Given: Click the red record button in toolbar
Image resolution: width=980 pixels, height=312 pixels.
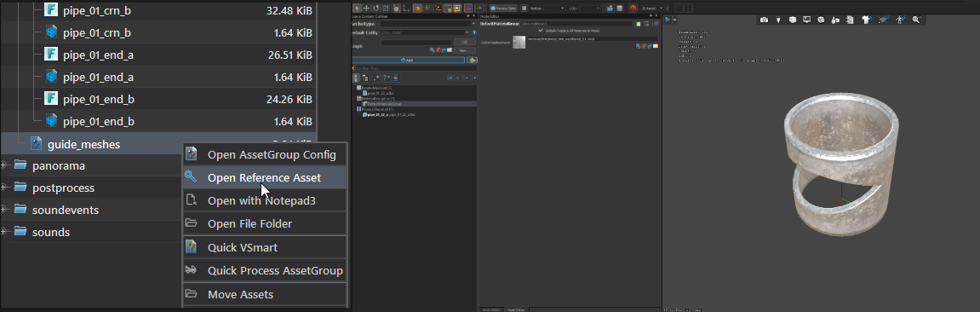Looking at the screenshot, I should 633,9.
